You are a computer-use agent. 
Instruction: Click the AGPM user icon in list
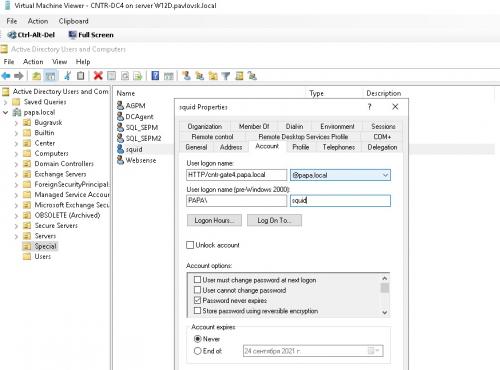pos(120,105)
